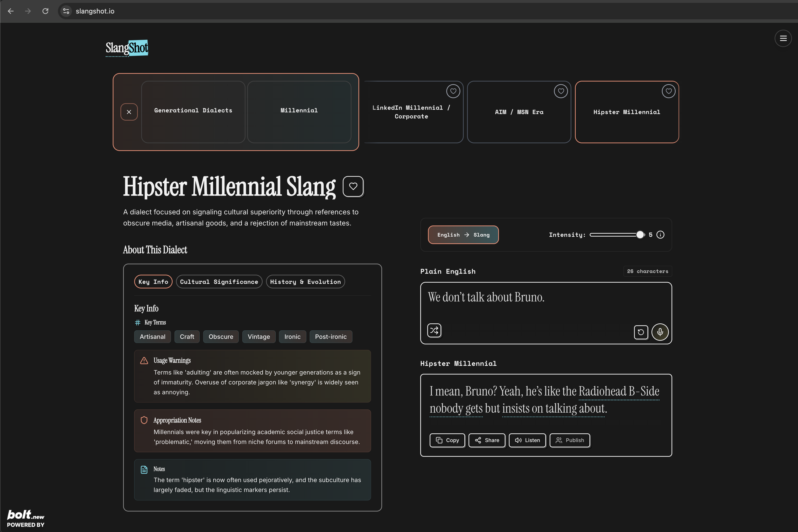Copy the translated slang text

[x=447, y=440]
